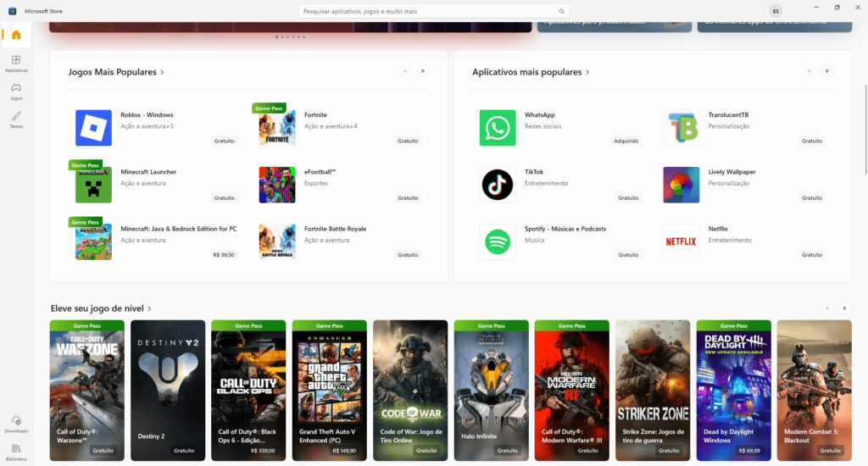Click the R$ 99,00 price for Minecraft
Screen dimensions: 868x466
point(224,255)
